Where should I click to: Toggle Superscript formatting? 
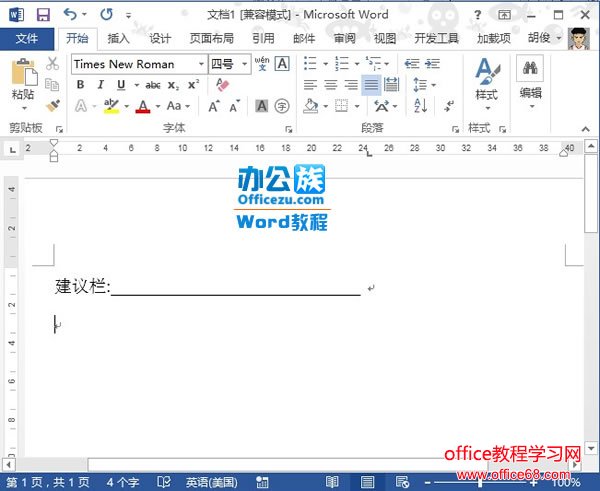193,85
